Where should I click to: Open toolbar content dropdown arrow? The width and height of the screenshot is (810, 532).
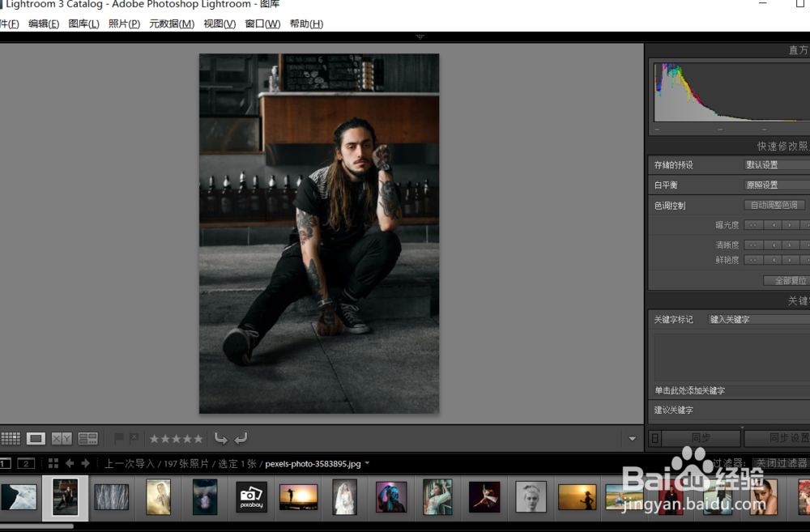pos(633,439)
